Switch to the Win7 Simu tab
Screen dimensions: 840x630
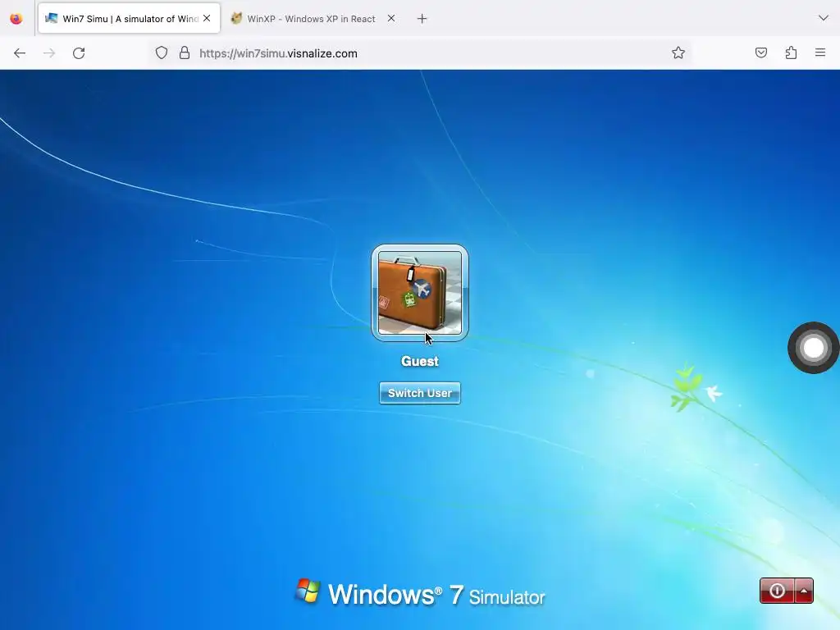tap(129, 19)
